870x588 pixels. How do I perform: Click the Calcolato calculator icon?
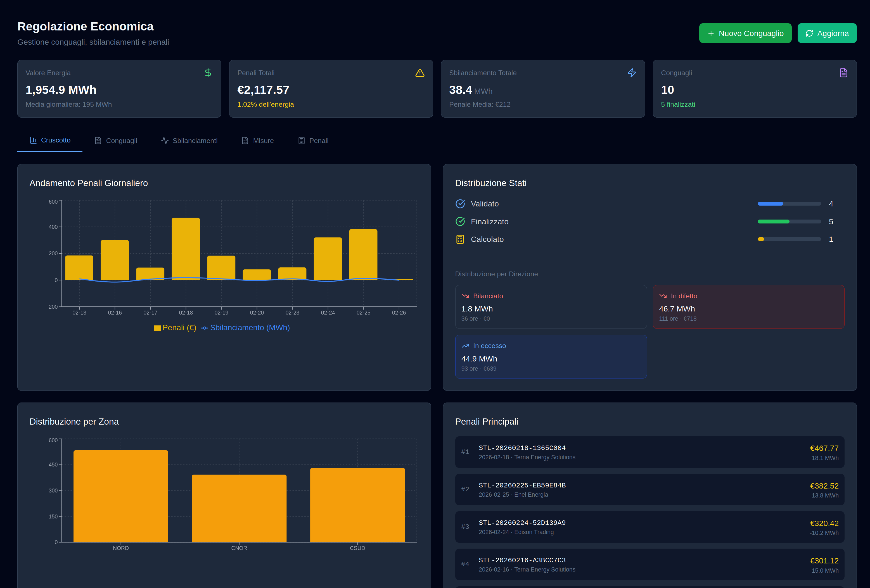(460, 239)
